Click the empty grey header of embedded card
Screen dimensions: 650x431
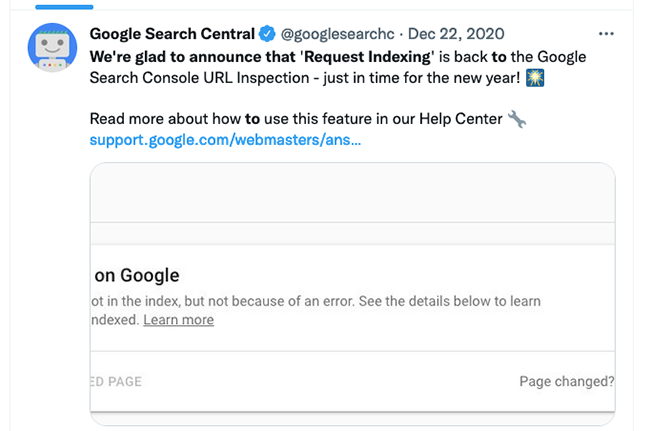pos(352,192)
